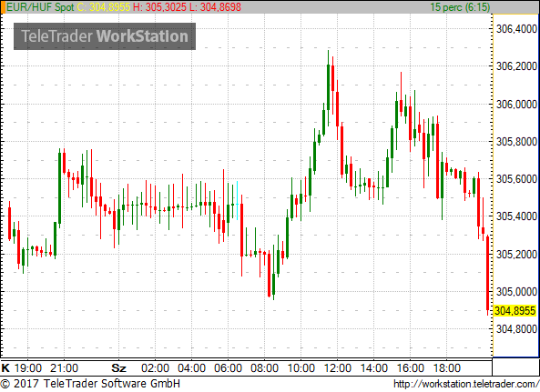Screen dimensions: 540x392
Task: Click the orange marker at the title bar's left edge
Action: click(3, 7)
